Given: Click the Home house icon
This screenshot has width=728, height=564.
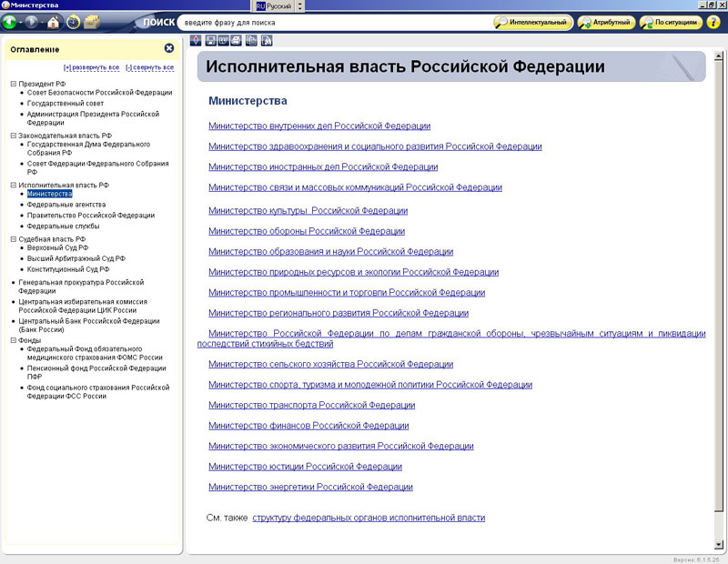Looking at the screenshot, I should click(53, 22).
